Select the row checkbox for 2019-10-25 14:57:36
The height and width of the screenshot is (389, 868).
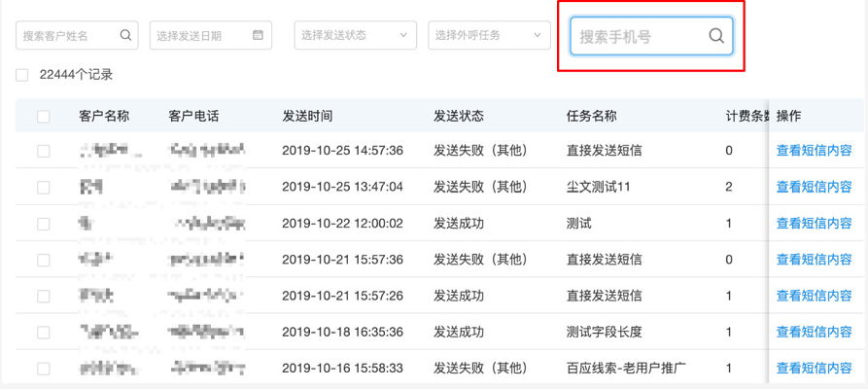point(43,151)
